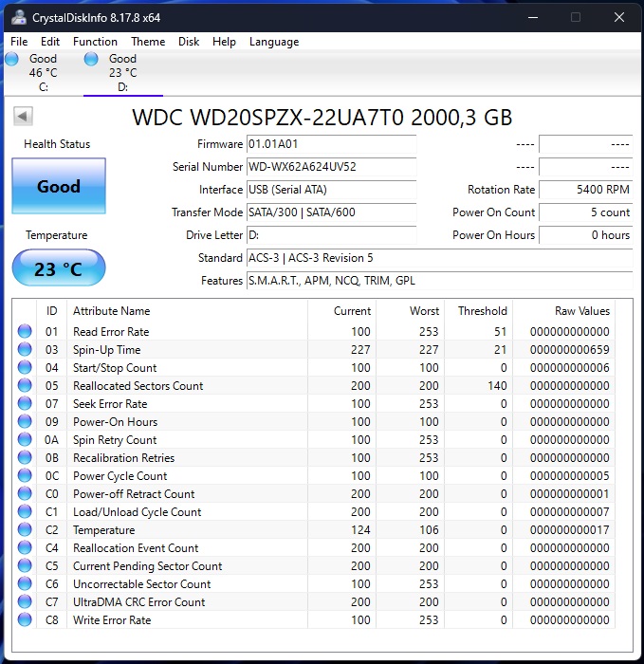Click the Drive Letter field D:
Screen dimensions: 644x664
pos(332,235)
